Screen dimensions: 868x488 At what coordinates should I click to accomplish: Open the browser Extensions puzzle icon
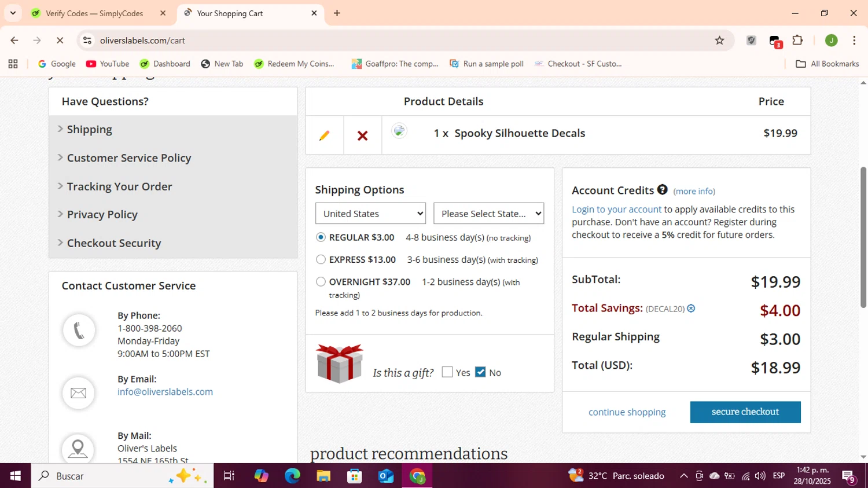tap(797, 40)
